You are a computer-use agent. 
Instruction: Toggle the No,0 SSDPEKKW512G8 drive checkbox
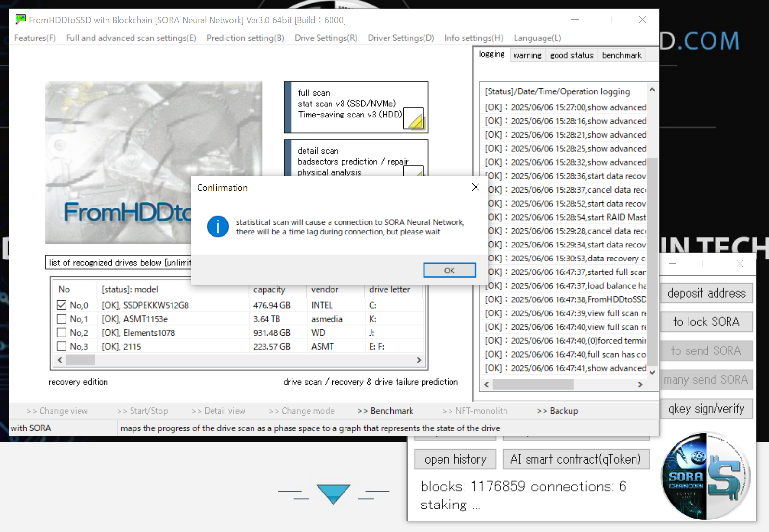[x=61, y=305]
